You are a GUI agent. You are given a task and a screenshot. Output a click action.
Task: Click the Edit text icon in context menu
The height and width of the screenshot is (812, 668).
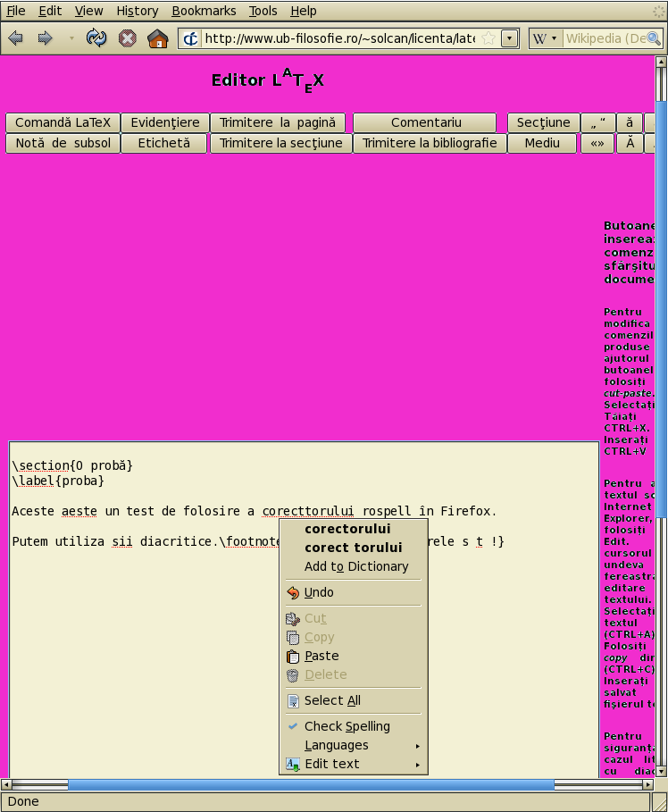[x=293, y=765]
